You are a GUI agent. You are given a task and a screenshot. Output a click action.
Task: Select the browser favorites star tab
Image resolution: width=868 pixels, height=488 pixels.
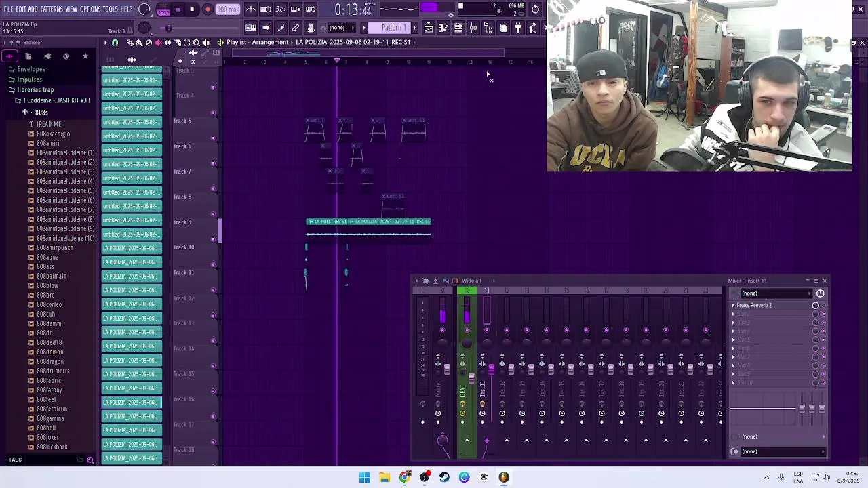pyautogui.click(x=85, y=56)
